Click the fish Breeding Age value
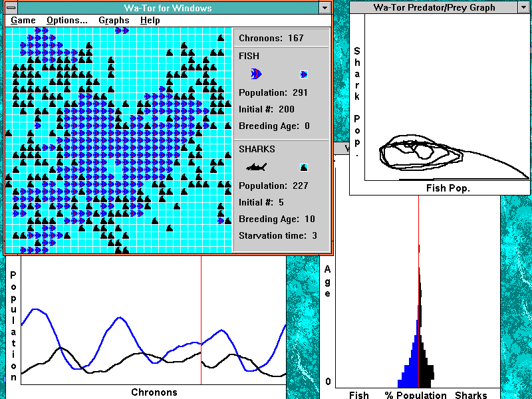This screenshot has height=399, width=532. [x=307, y=126]
